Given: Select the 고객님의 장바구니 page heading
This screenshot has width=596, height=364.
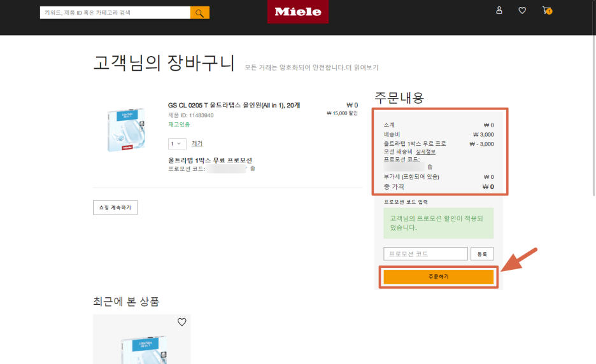Looking at the screenshot, I should [x=164, y=63].
